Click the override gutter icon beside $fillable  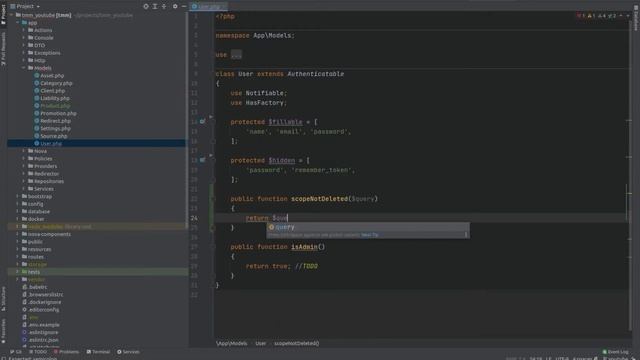point(202,122)
